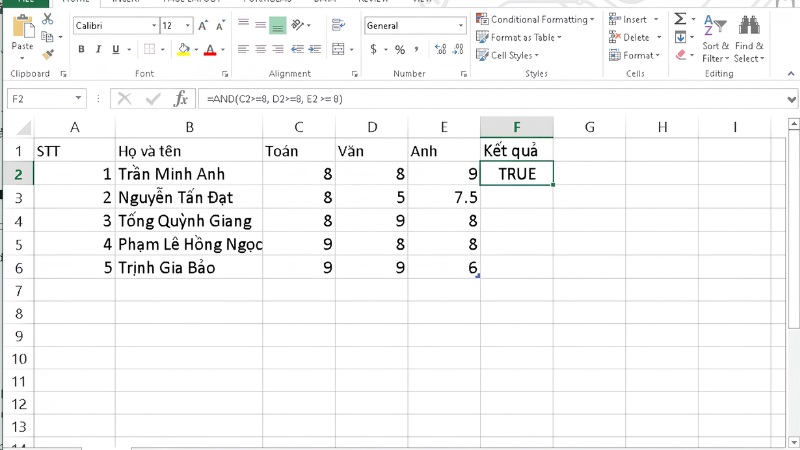Toggle Italic formatting
This screenshot has width=800, height=450.
click(98, 49)
